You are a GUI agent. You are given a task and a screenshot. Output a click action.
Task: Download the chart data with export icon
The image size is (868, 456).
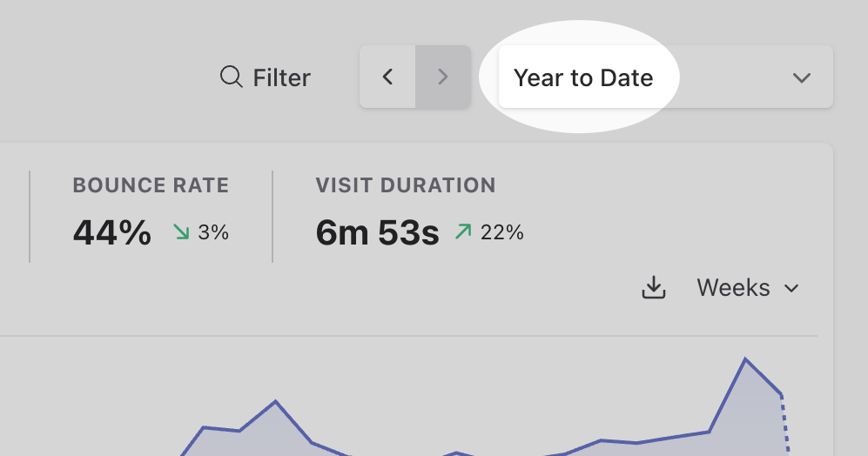[x=653, y=288]
